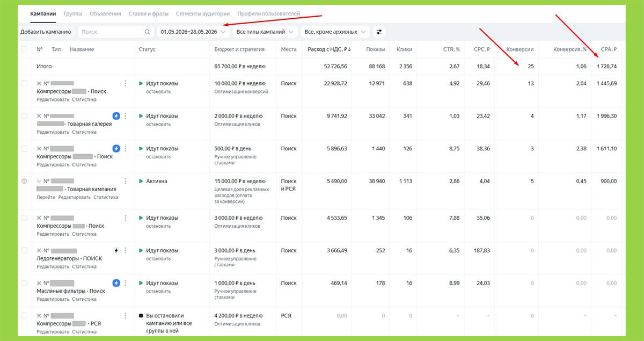Open three-dot menu for 10 000 ₽ campaign
The image size is (644, 341).
click(126, 83)
